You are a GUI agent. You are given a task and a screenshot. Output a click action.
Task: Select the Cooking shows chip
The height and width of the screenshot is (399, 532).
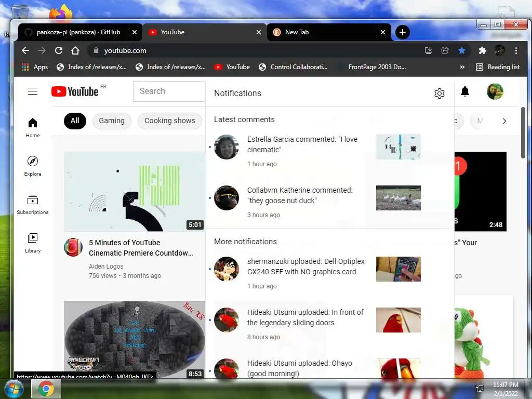[x=170, y=121]
